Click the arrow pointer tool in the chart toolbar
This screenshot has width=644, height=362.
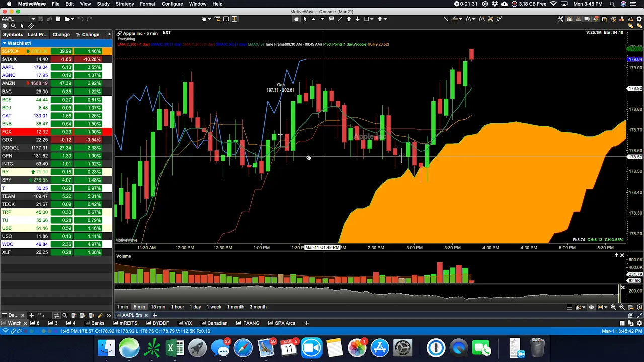click(305, 19)
